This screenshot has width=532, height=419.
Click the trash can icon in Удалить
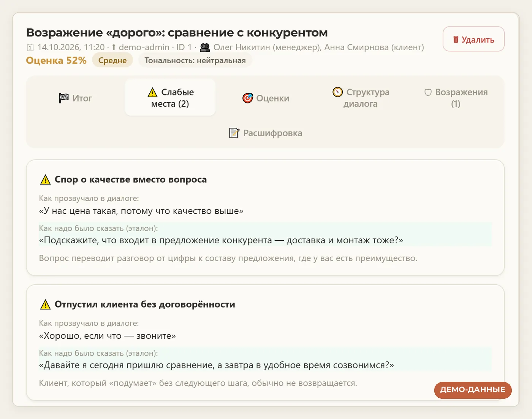pyautogui.click(x=456, y=40)
